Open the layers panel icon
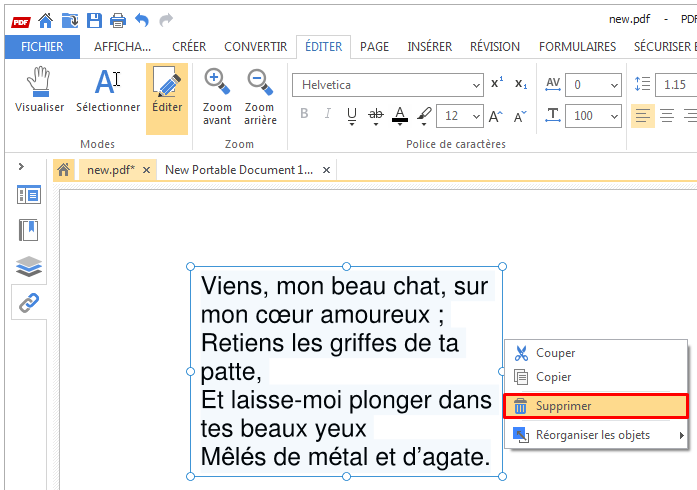697x490 pixels. click(x=29, y=266)
